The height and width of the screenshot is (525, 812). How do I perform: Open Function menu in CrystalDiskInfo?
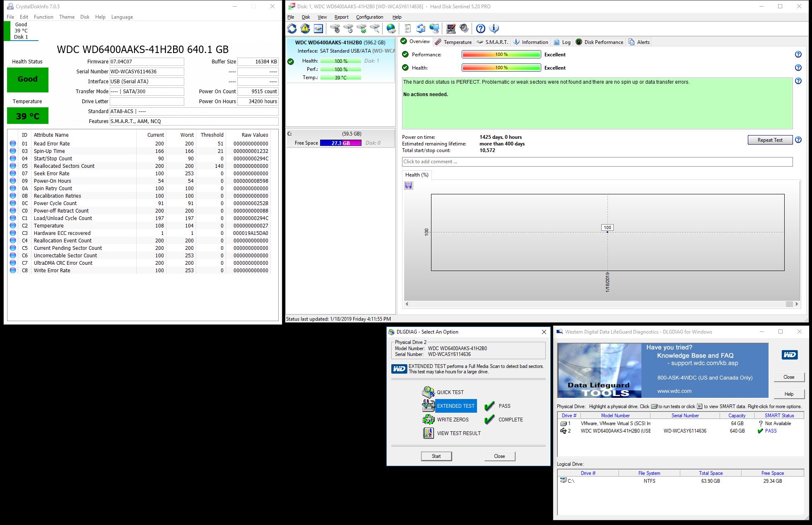[x=43, y=17]
